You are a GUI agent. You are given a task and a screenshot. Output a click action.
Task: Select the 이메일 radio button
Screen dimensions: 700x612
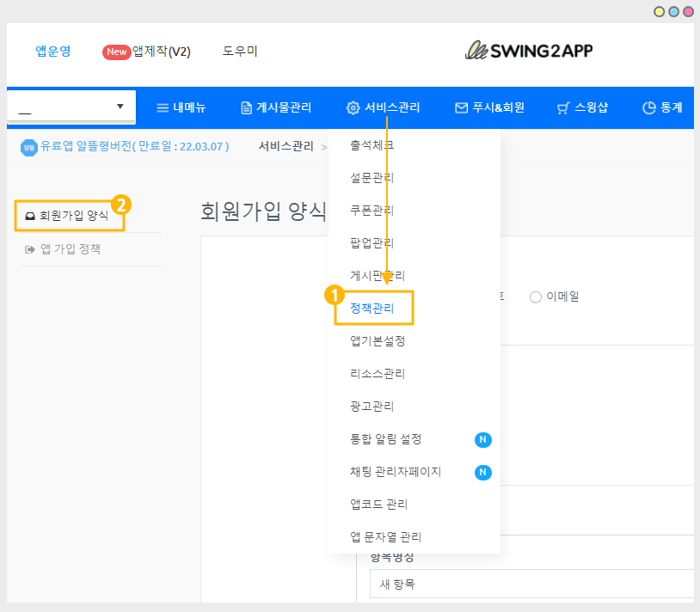click(536, 297)
